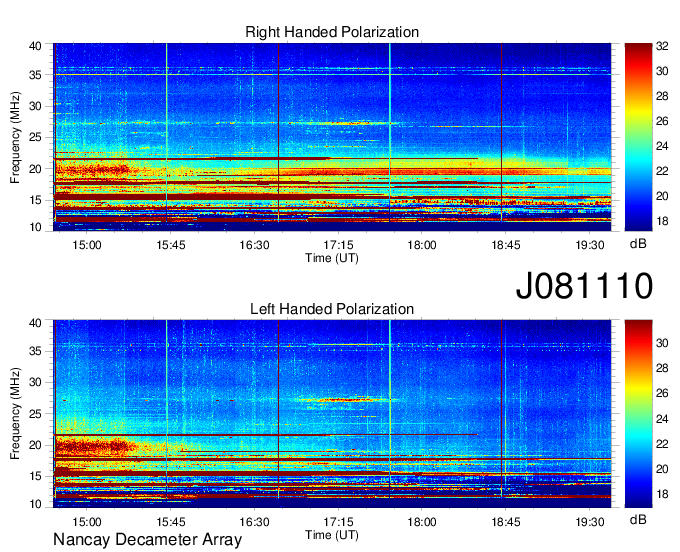The height and width of the screenshot is (552, 680).
Task: Click 19:30 tick on Left Handed time axis
Action: pos(590,522)
